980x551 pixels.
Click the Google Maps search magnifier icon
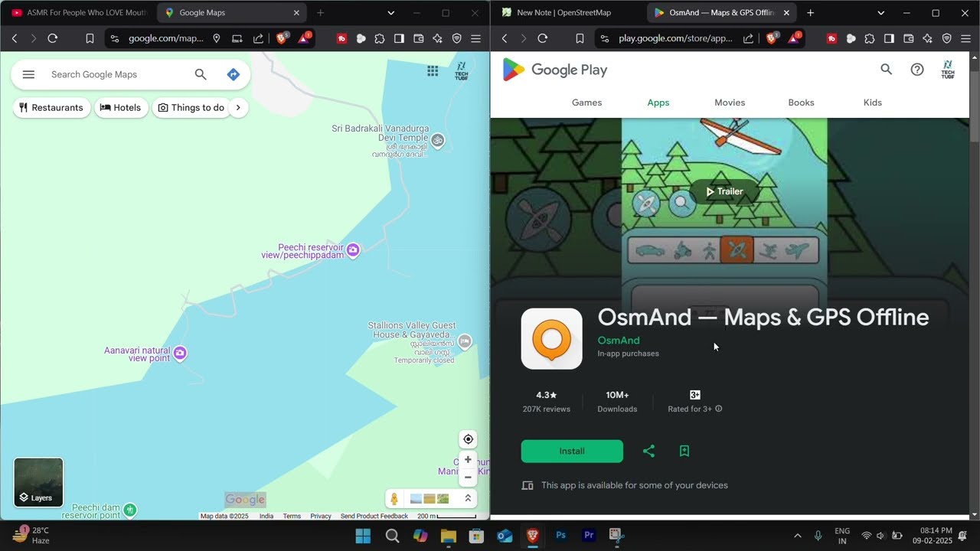point(201,74)
